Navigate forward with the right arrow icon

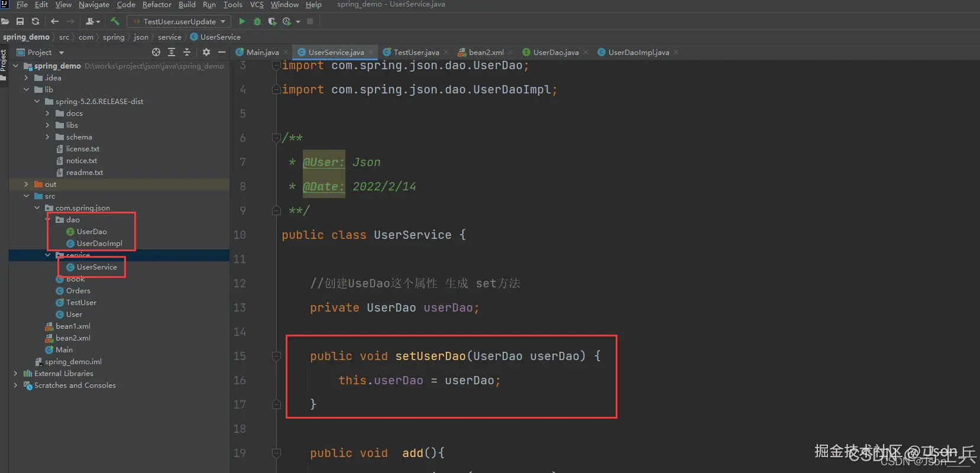pyautogui.click(x=70, y=21)
